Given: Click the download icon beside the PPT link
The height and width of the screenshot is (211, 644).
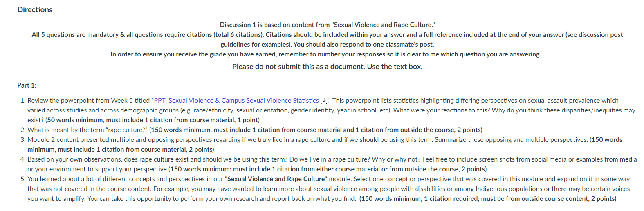Looking at the screenshot, I should pos(324,101).
